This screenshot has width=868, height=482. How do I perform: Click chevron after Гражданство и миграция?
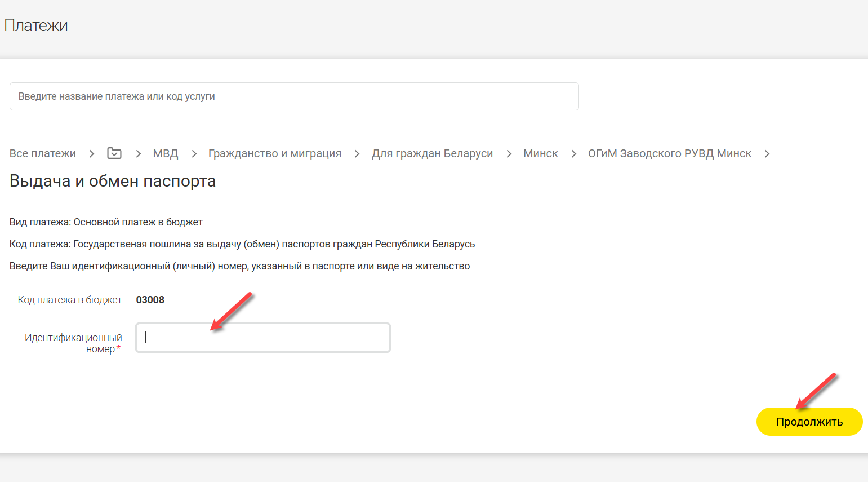(357, 154)
